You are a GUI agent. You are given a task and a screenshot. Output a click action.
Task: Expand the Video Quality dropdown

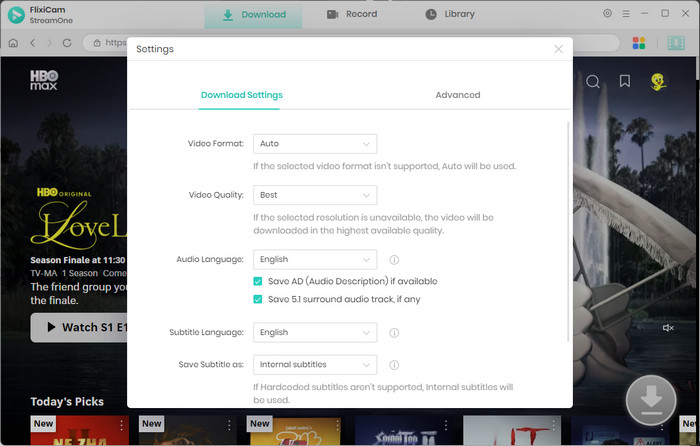[315, 195]
